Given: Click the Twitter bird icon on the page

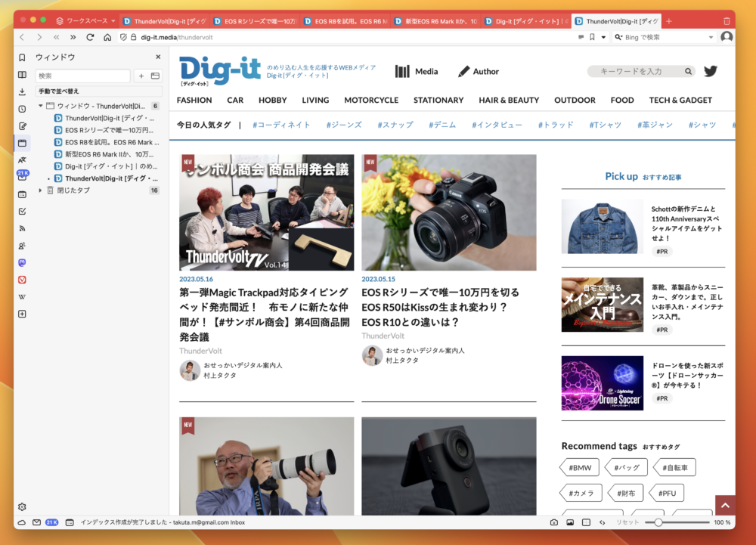Looking at the screenshot, I should pyautogui.click(x=710, y=71).
